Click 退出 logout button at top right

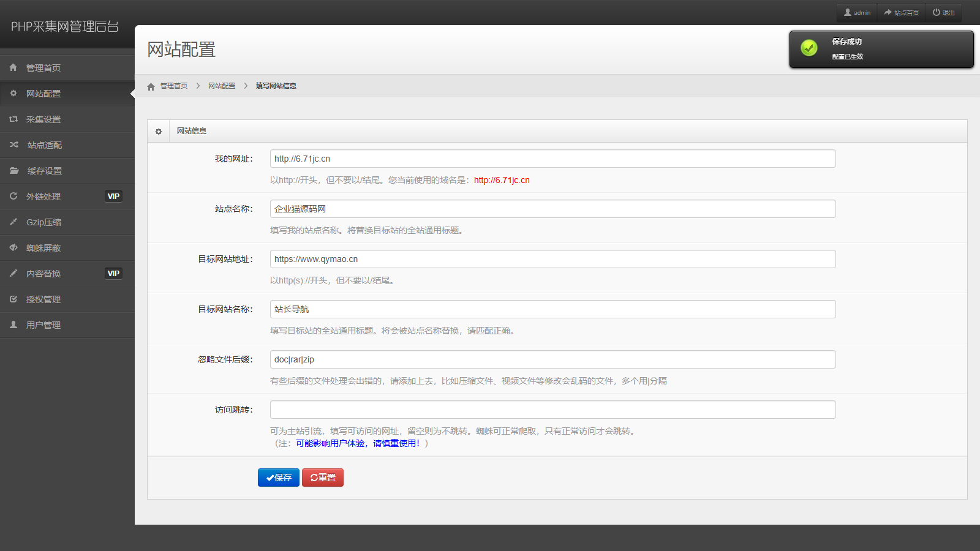943,13
